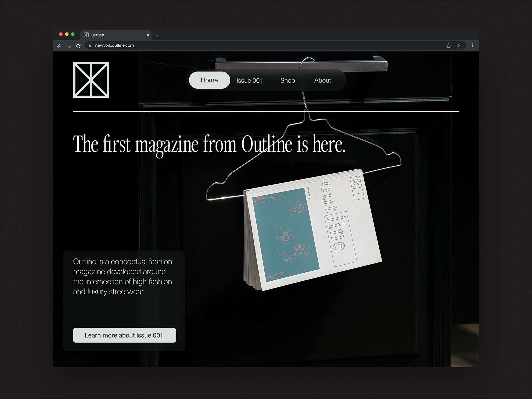Screen dimensions: 532x399
Task: Open Issue 001 navigation item
Action: click(x=249, y=80)
